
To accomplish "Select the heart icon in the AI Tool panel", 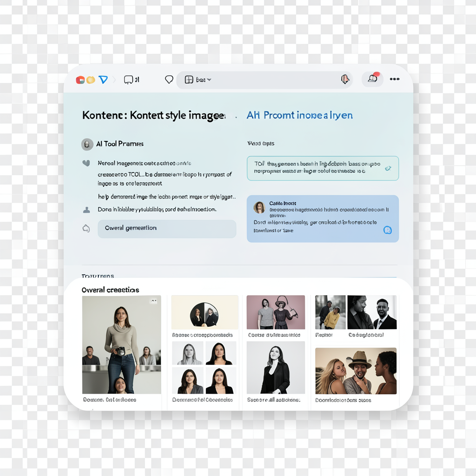I will [86, 163].
